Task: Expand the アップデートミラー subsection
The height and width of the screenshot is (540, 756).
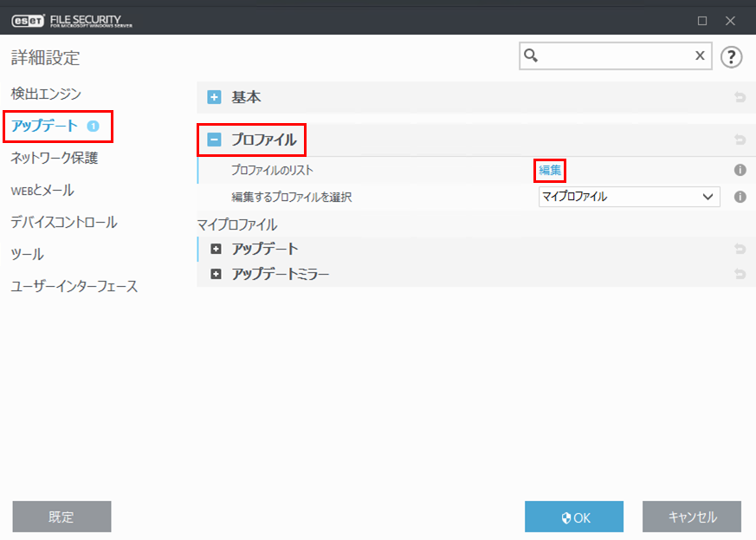Action: tap(216, 275)
